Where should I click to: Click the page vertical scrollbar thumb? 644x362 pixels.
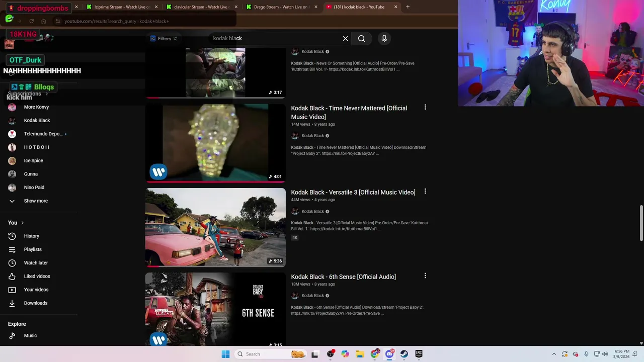641,223
